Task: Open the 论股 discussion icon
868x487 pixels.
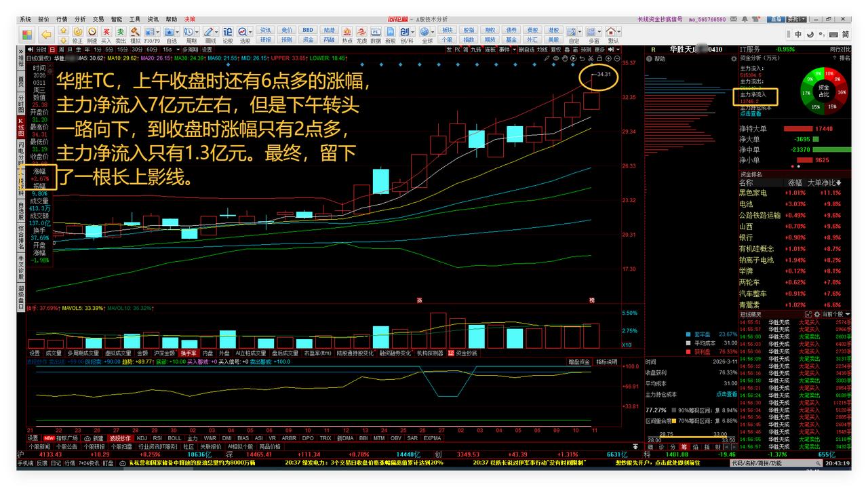Action: (x=226, y=31)
